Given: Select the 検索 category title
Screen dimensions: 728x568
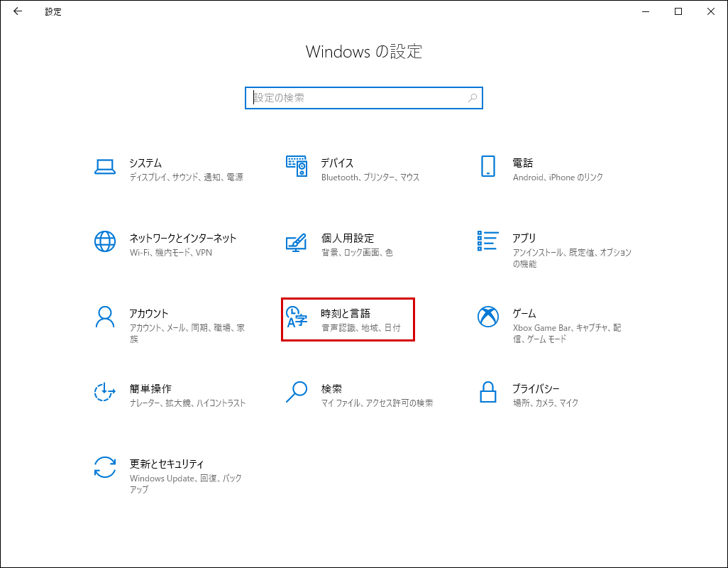Looking at the screenshot, I should [x=331, y=389].
